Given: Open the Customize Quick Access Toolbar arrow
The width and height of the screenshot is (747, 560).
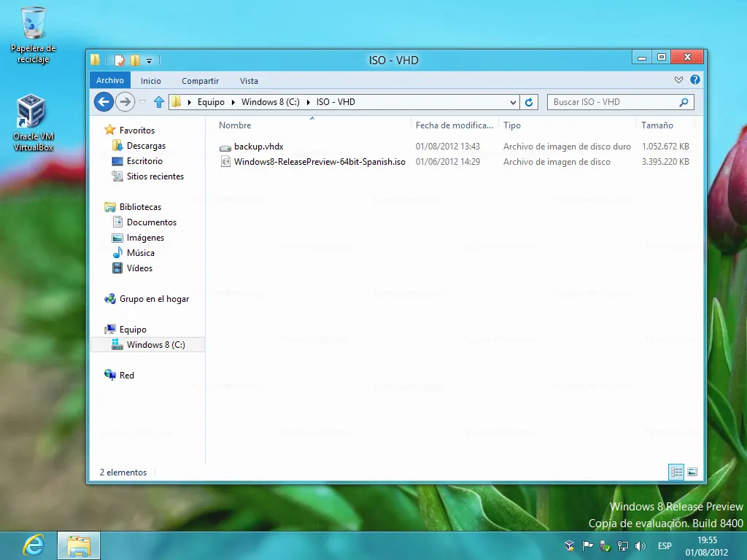Looking at the screenshot, I should coord(149,61).
